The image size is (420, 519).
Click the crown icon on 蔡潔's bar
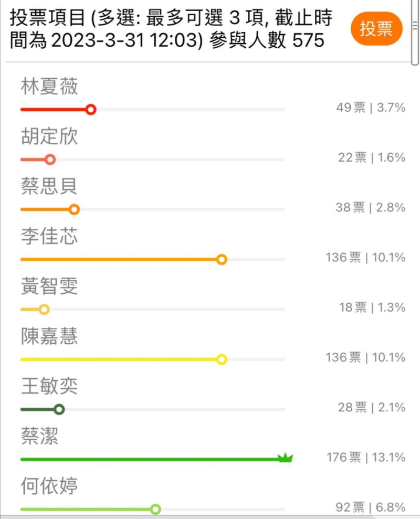pos(285,458)
